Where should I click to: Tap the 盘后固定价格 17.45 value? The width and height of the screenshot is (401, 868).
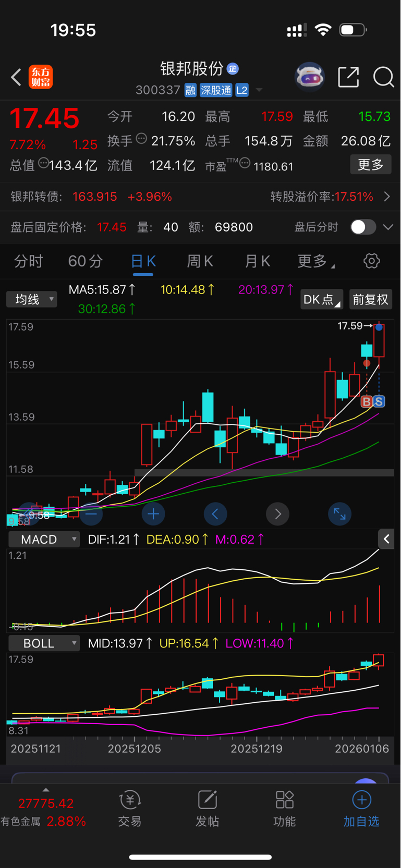[x=112, y=227]
